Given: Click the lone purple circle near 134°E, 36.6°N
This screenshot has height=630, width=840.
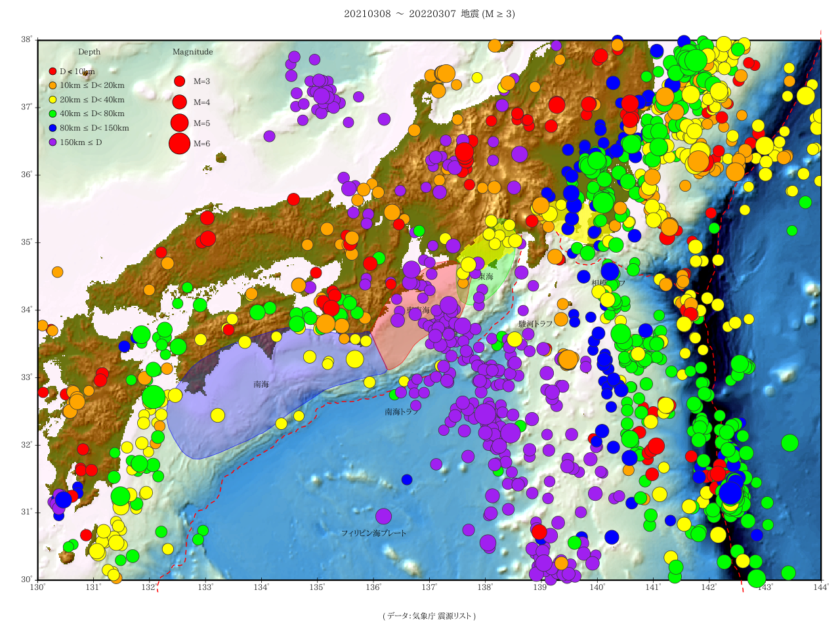Looking at the screenshot, I should tap(269, 136).
